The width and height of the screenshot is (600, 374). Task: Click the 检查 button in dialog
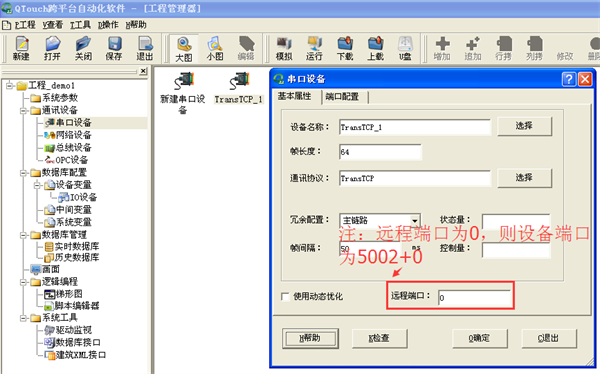[379, 338]
